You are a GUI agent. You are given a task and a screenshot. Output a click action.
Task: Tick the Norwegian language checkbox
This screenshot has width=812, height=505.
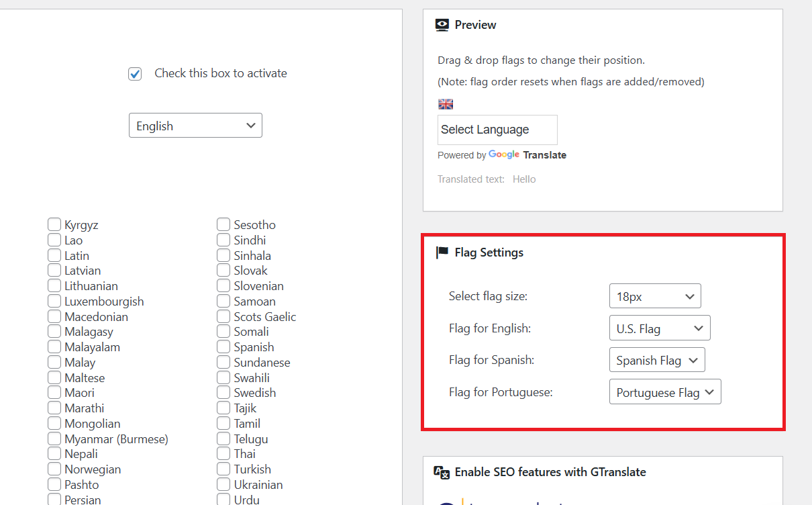pos(54,469)
